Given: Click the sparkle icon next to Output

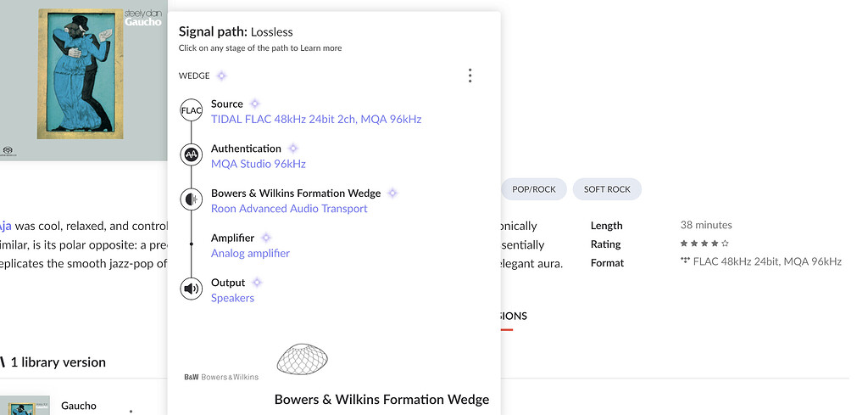Looking at the screenshot, I should pyautogui.click(x=257, y=282).
